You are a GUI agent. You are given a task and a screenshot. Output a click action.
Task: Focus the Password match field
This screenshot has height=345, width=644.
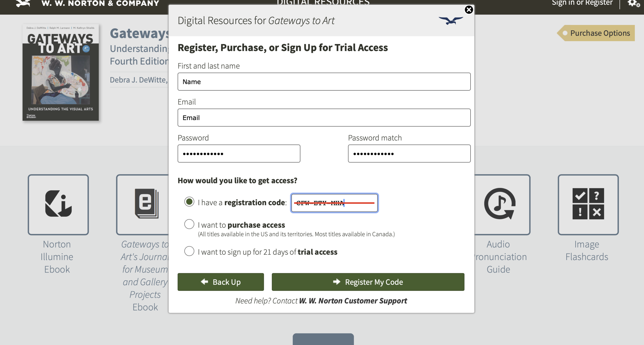[409, 153]
